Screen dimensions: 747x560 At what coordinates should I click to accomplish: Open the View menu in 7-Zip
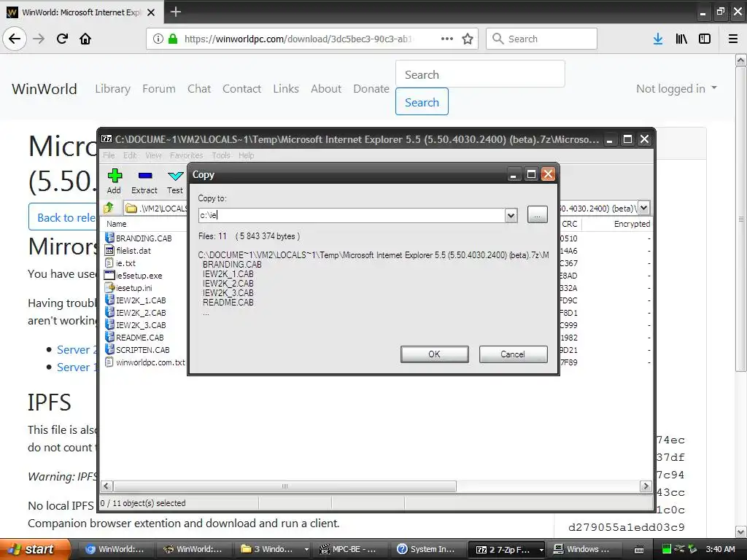[153, 155]
